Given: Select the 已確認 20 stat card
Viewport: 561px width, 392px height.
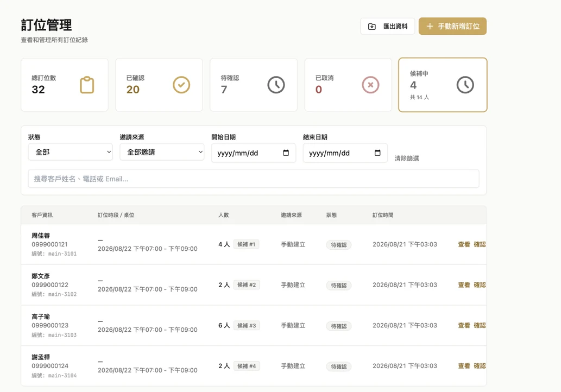Looking at the screenshot, I should [x=159, y=85].
